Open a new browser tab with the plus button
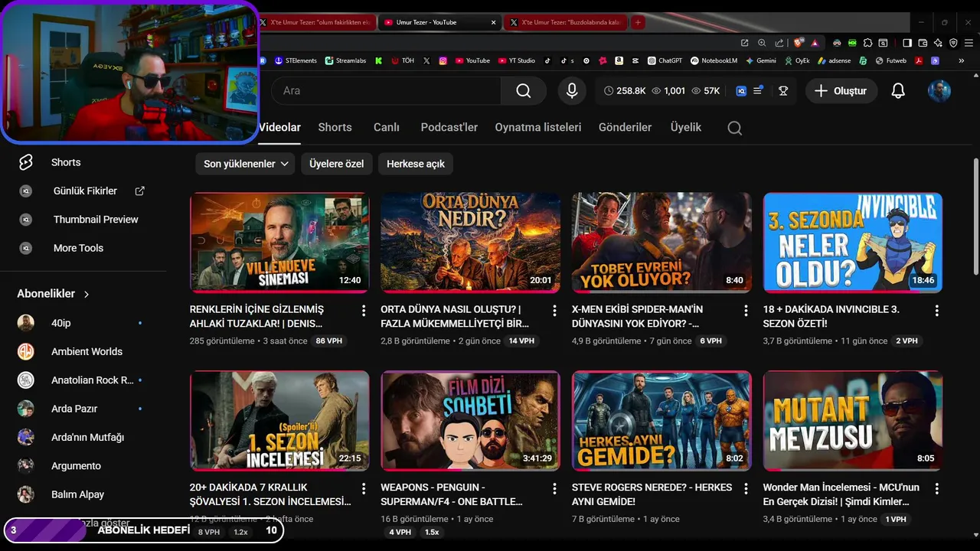This screenshot has height=551, width=980. 638,22
